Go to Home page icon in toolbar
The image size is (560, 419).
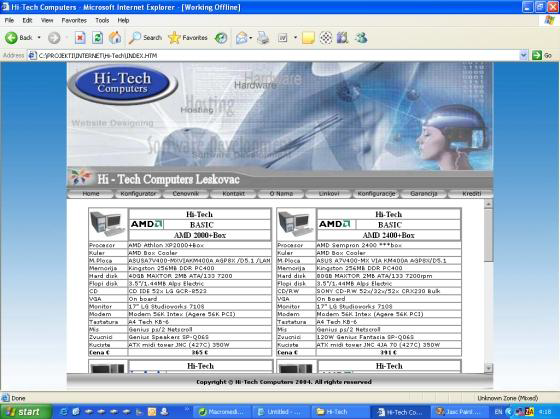[x=115, y=38]
